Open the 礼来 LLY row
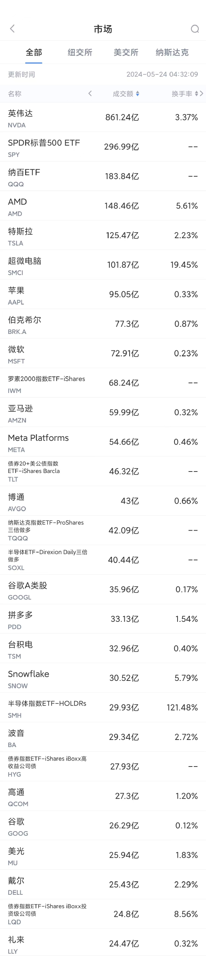206x980 pixels. point(103,943)
